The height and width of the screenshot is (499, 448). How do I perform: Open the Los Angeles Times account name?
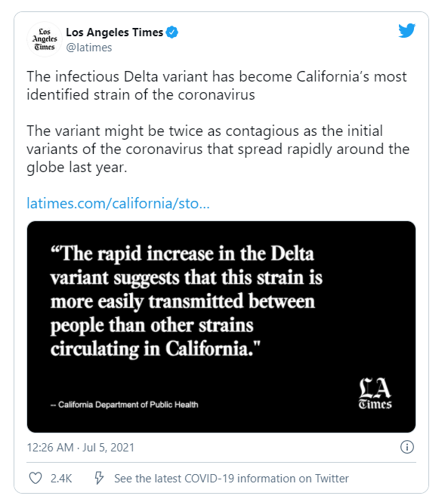pyautogui.click(x=114, y=32)
